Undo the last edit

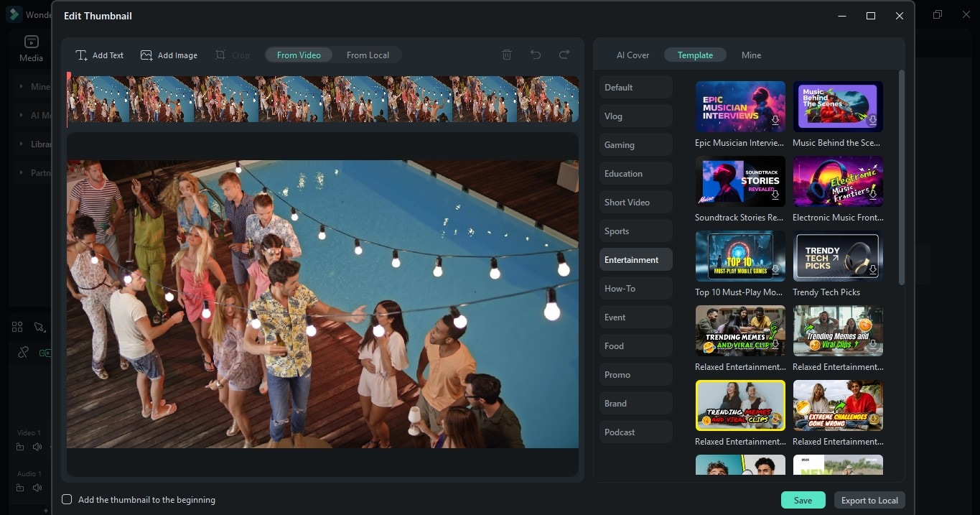point(535,54)
